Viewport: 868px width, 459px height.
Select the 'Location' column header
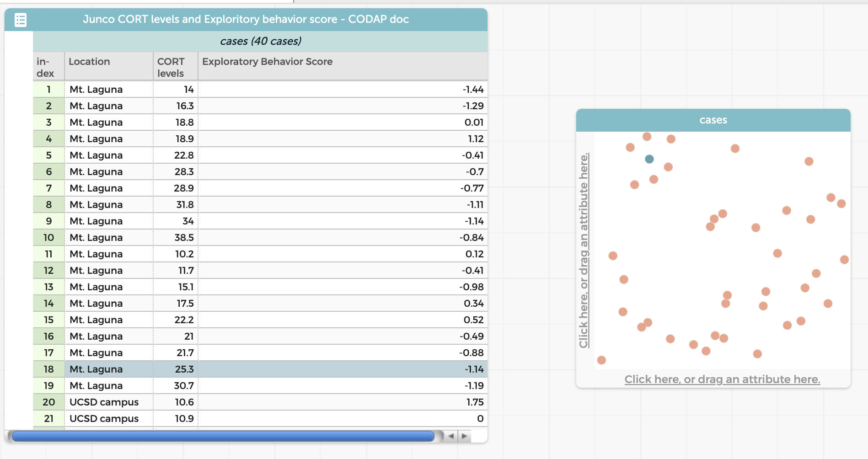point(90,61)
